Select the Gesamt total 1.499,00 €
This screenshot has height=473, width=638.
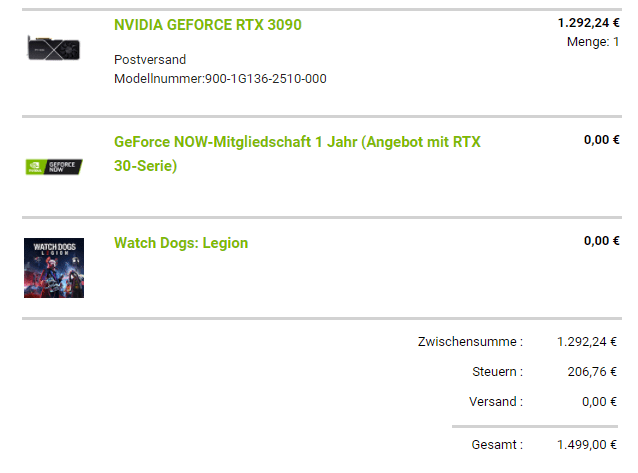click(x=587, y=445)
